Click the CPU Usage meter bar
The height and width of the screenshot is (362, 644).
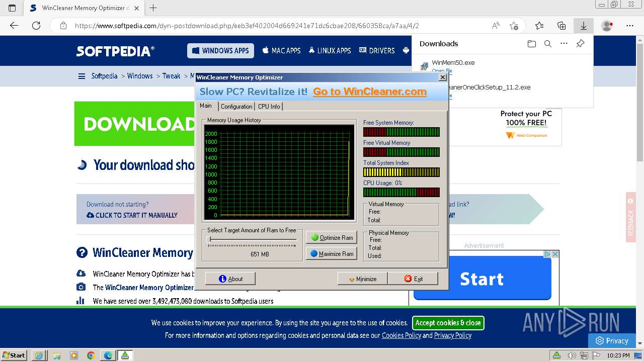tap(401, 192)
